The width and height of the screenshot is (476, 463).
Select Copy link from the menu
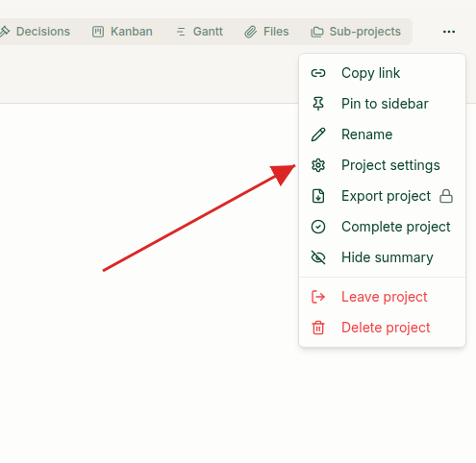coord(382,73)
